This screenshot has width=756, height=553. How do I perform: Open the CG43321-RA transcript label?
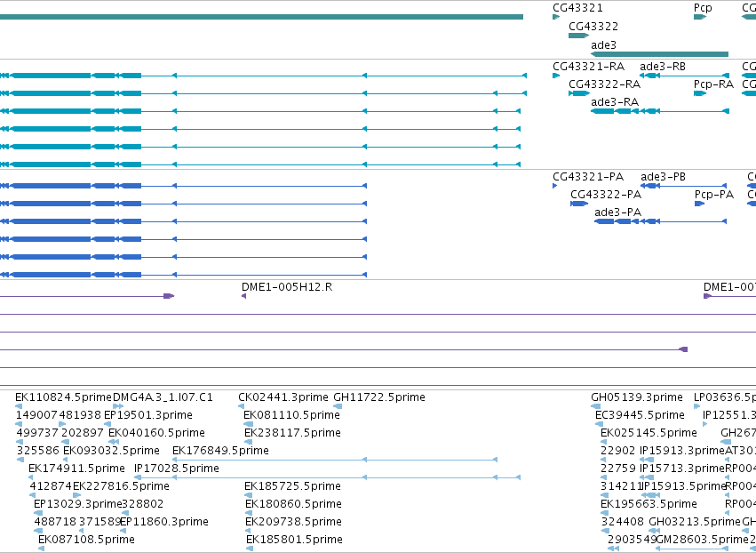[588, 66]
